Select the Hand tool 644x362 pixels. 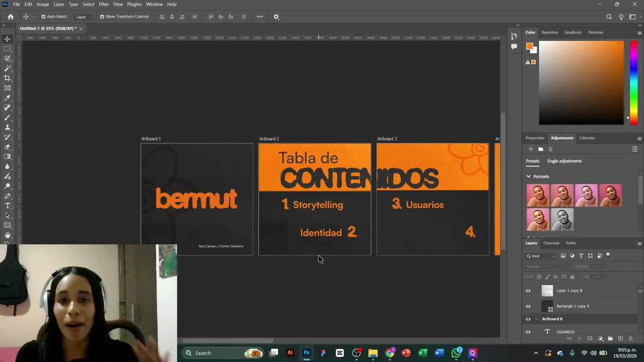(x=7, y=235)
